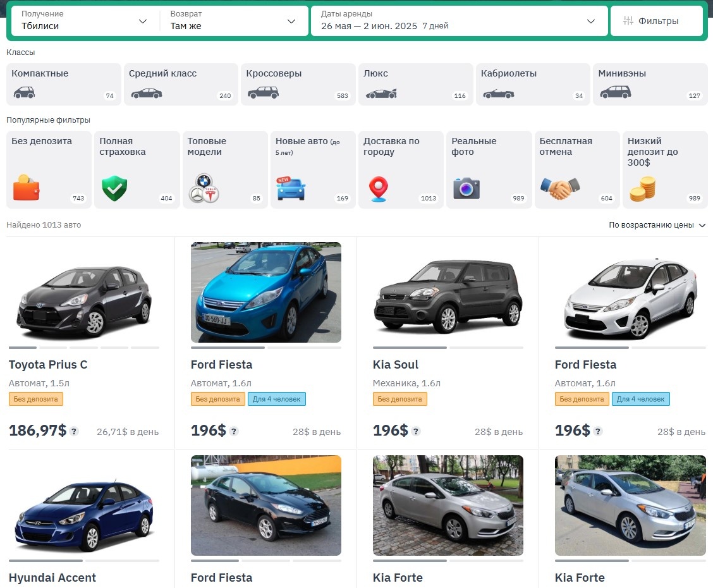Click the red location pin for Доставка по городу
Screen dimensions: 713x588
(378, 188)
